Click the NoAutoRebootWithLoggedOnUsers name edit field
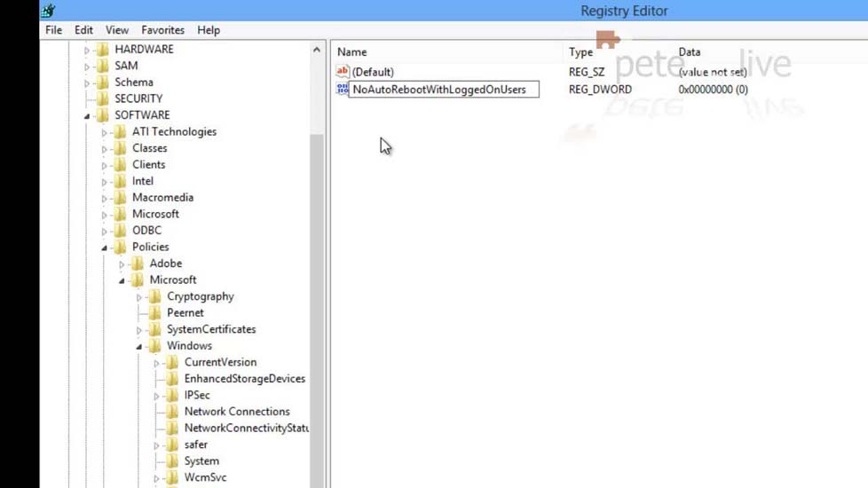Viewport: 868px width, 488px height. click(444, 89)
